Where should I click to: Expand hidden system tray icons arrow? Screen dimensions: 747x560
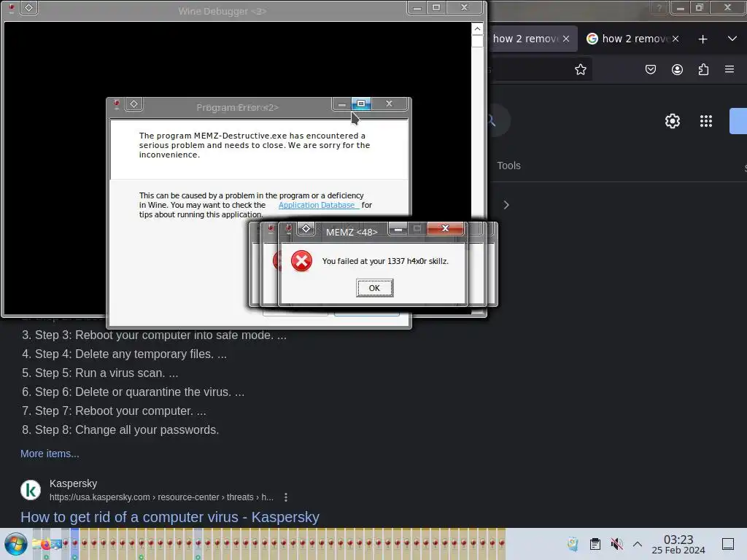tap(638, 544)
